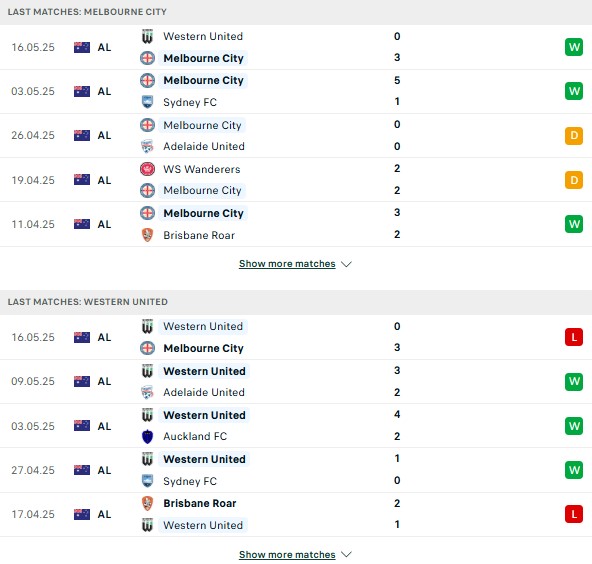Click date 27.04.25
The height and width of the screenshot is (564, 592).
[x=33, y=470]
